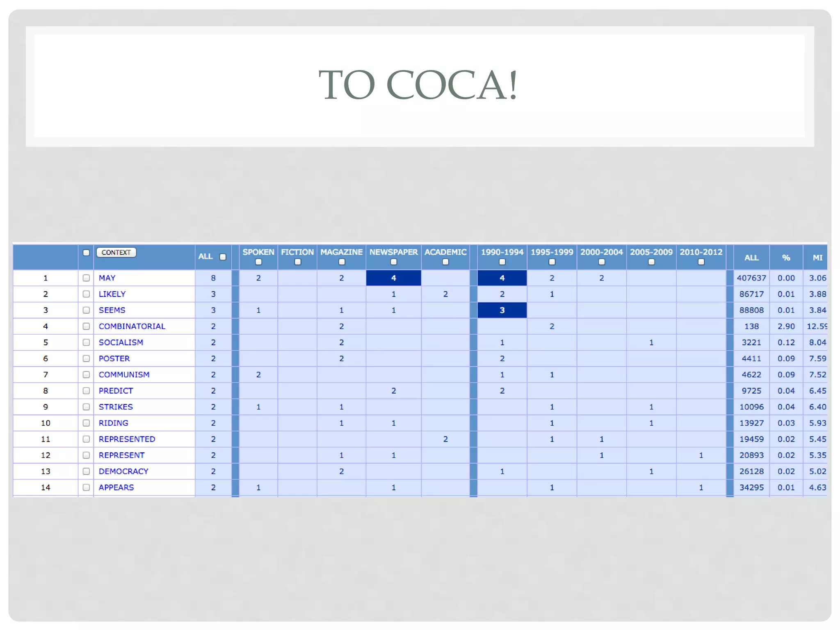Check the 2005-2009 period checkbox

click(x=651, y=262)
